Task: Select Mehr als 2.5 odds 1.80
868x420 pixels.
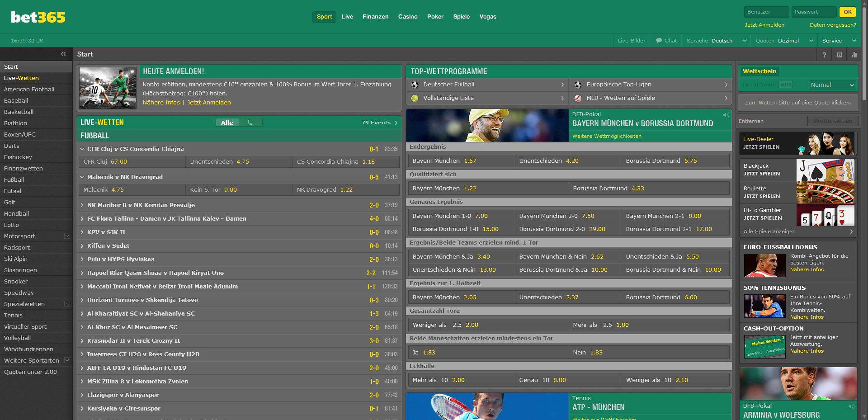Action: coord(649,325)
